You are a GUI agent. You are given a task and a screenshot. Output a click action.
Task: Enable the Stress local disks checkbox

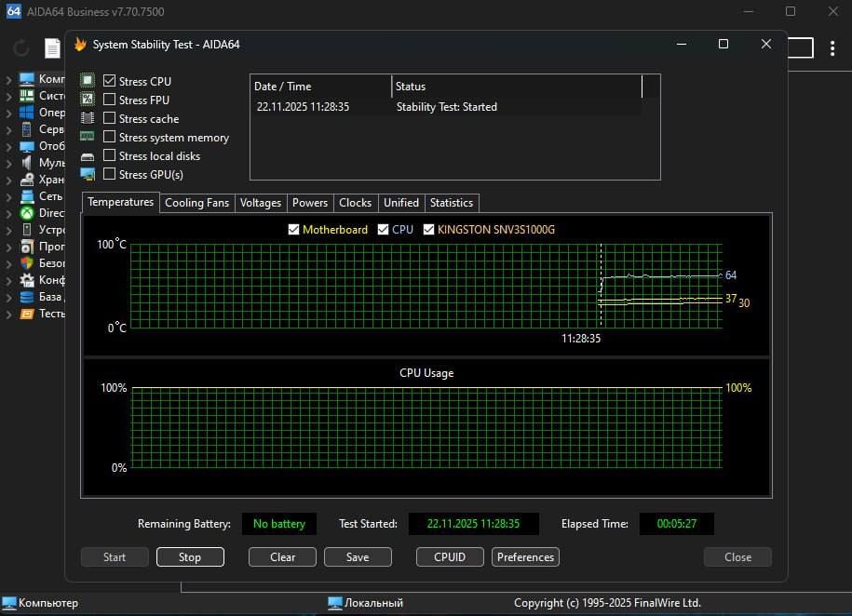(109, 155)
